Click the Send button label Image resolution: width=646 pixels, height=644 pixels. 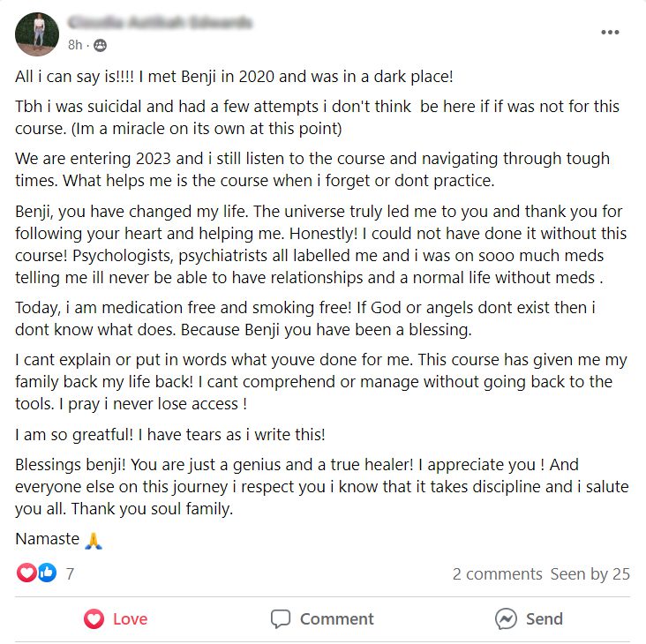[545, 619]
